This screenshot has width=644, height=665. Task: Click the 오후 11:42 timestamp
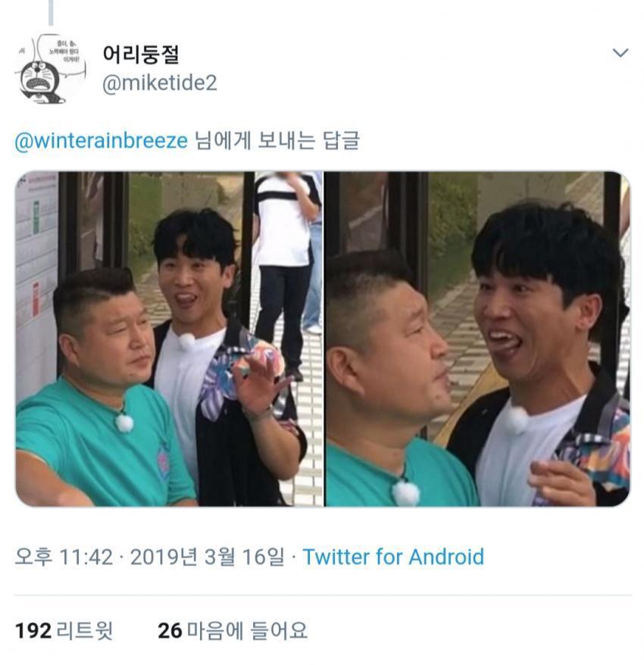[x=64, y=557]
